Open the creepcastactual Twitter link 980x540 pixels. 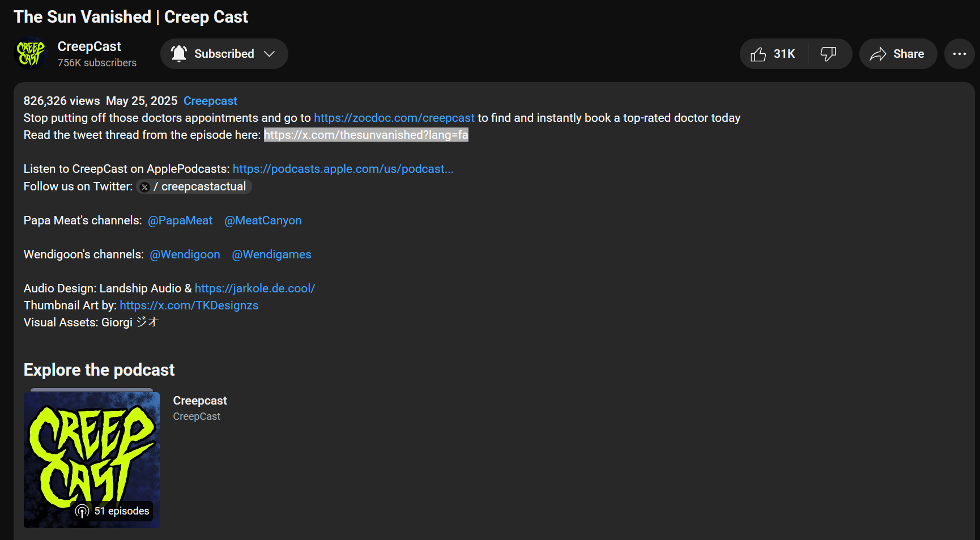point(194,186)
